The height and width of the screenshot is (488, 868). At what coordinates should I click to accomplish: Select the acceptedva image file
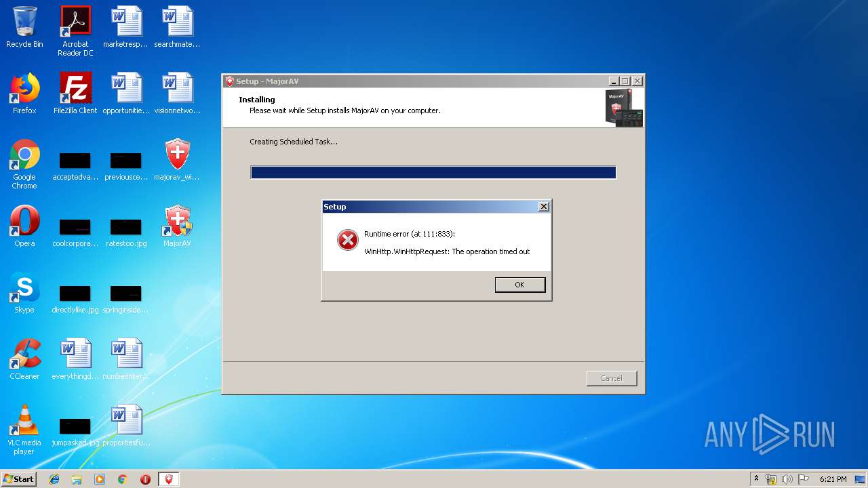tap(75, 165)
